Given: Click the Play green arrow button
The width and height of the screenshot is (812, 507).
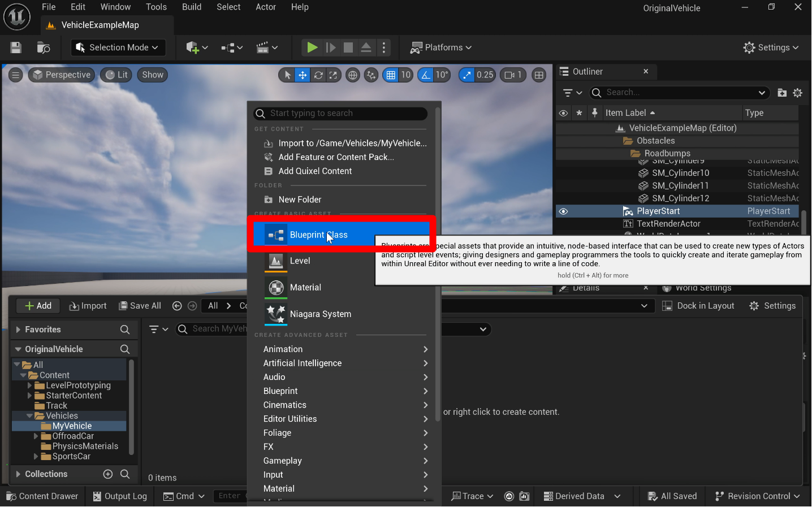Looking at the screenshot, I should coord(312,47).
